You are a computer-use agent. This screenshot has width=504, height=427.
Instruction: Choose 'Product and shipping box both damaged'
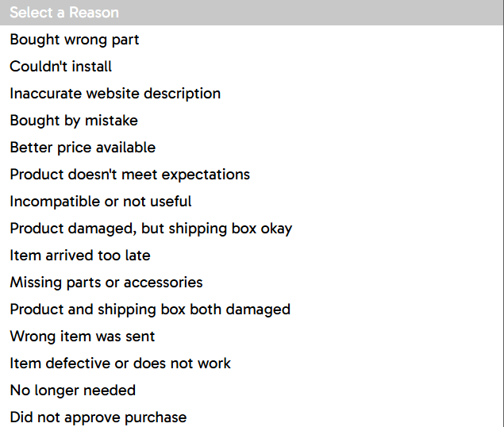pos(252,310)
